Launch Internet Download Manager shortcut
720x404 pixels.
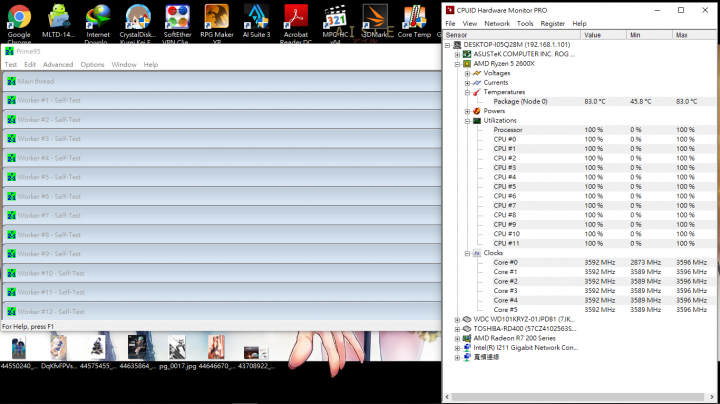[x=98, y=17]
